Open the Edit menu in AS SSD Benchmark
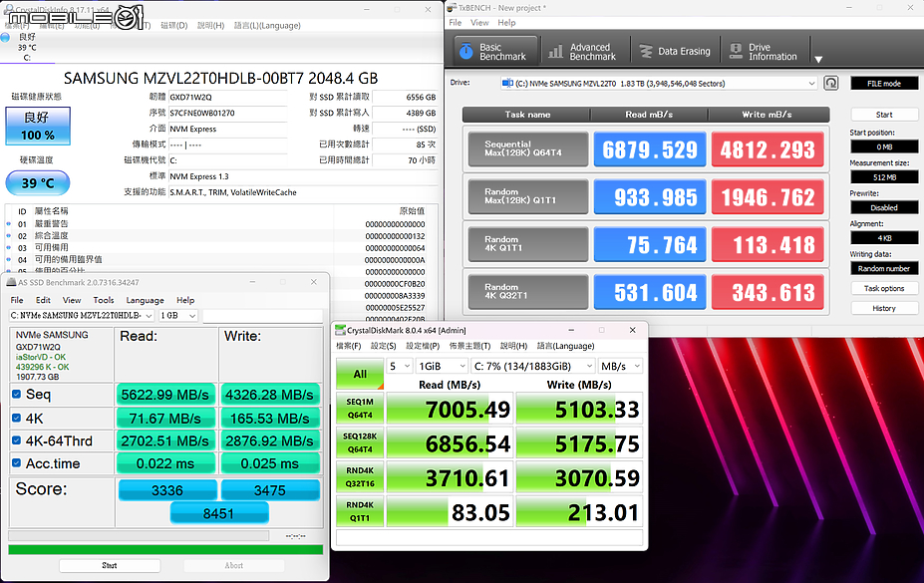The image size is (924, 583). pyautogui.click(x=43, y=300)
